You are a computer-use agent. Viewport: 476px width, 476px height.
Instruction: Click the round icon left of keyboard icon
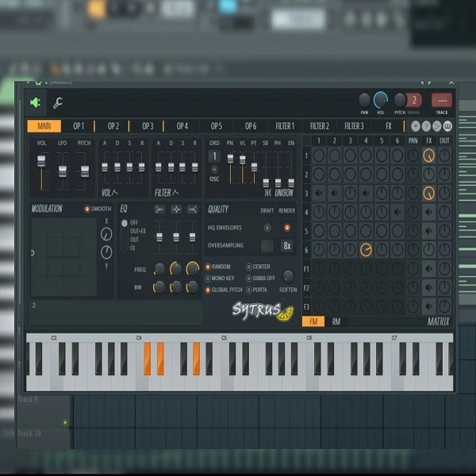[437, 126]
